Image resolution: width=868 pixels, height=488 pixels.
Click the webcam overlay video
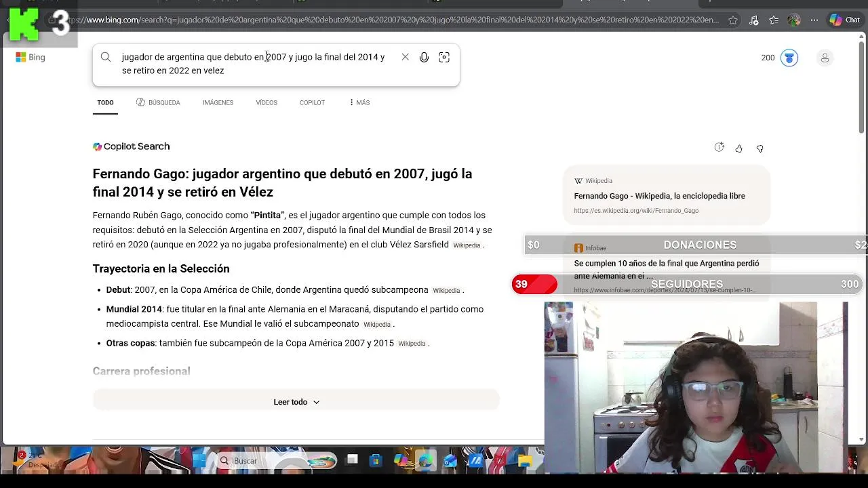coord(696,387)
